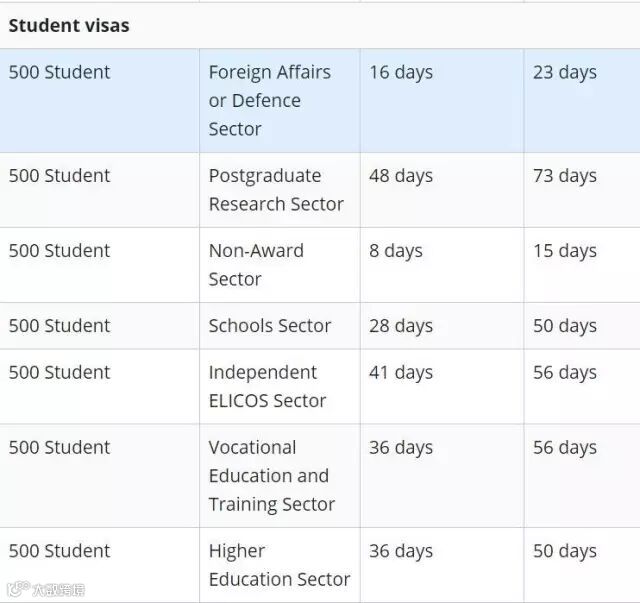
Task: Select the Non-Award Sector cell
Action: pyautogui.click(x=256, y=264)
